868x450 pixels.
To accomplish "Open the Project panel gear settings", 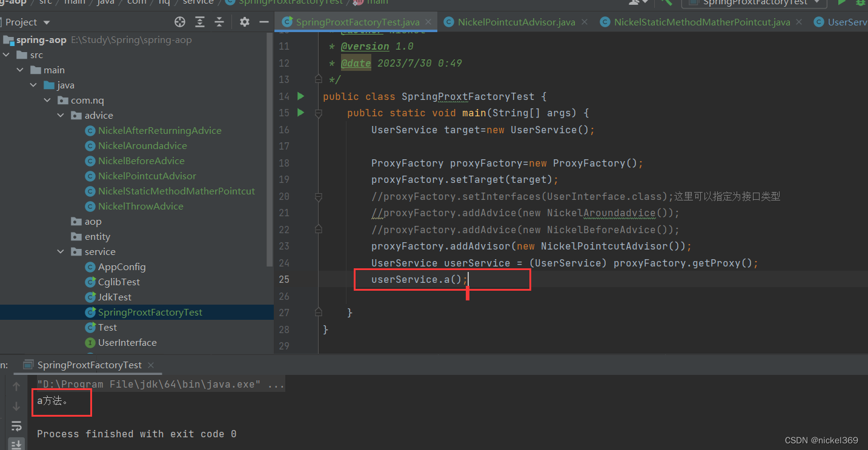I will coord(244,22).
